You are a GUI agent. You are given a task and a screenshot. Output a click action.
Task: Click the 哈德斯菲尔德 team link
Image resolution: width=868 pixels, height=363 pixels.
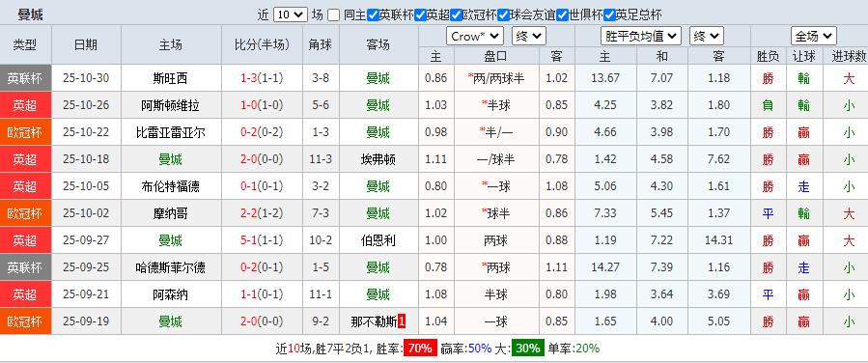pos(171,267)
